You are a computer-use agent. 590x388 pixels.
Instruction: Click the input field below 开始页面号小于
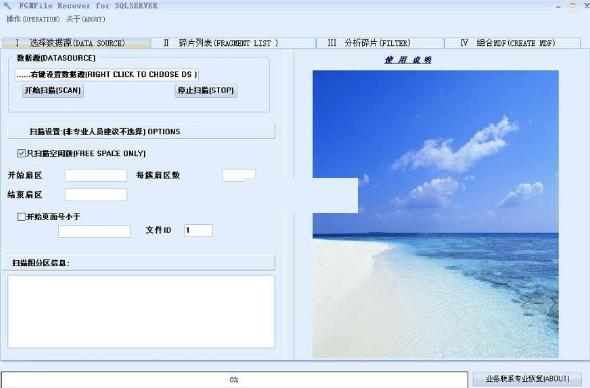94,231
